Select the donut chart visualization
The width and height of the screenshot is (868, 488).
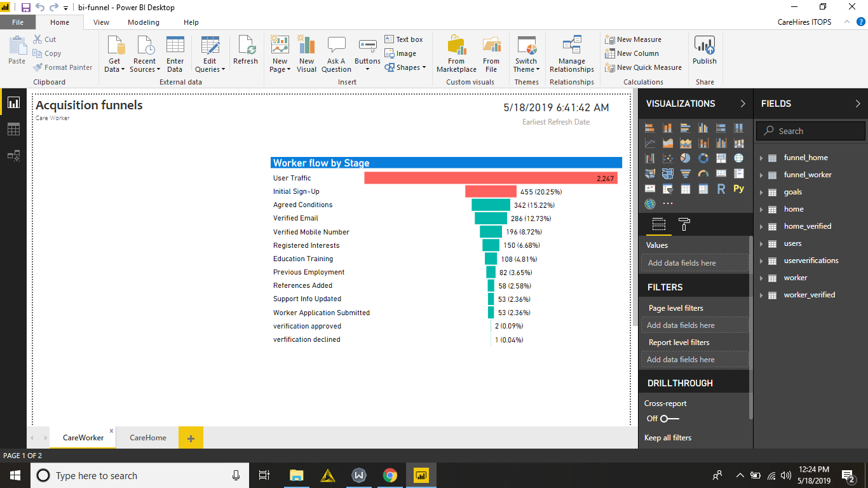click(703, 158)
